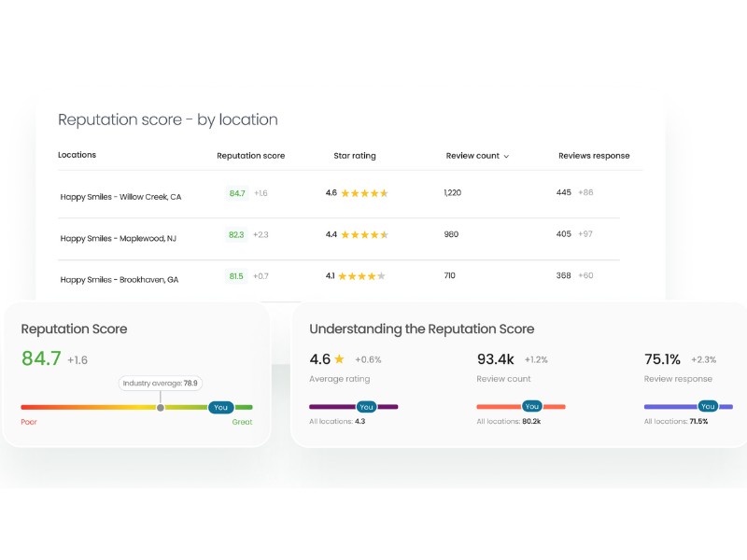The height and width of the screenshot is (560, 747).
Task: Open Happy Smiles - Willow Creek, CA location
Action: click(x=120, y=197)
